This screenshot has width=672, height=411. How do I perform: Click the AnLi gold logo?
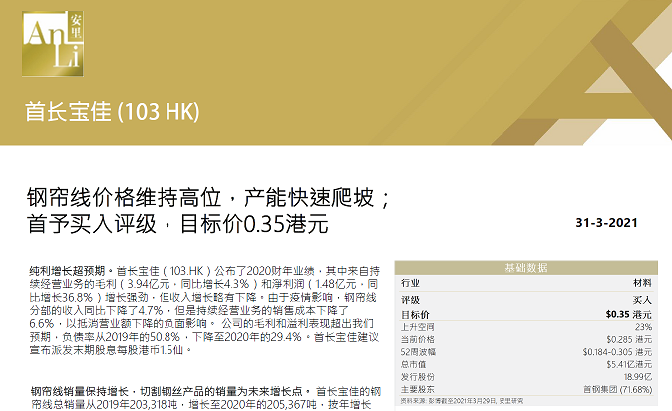(53, 44)
